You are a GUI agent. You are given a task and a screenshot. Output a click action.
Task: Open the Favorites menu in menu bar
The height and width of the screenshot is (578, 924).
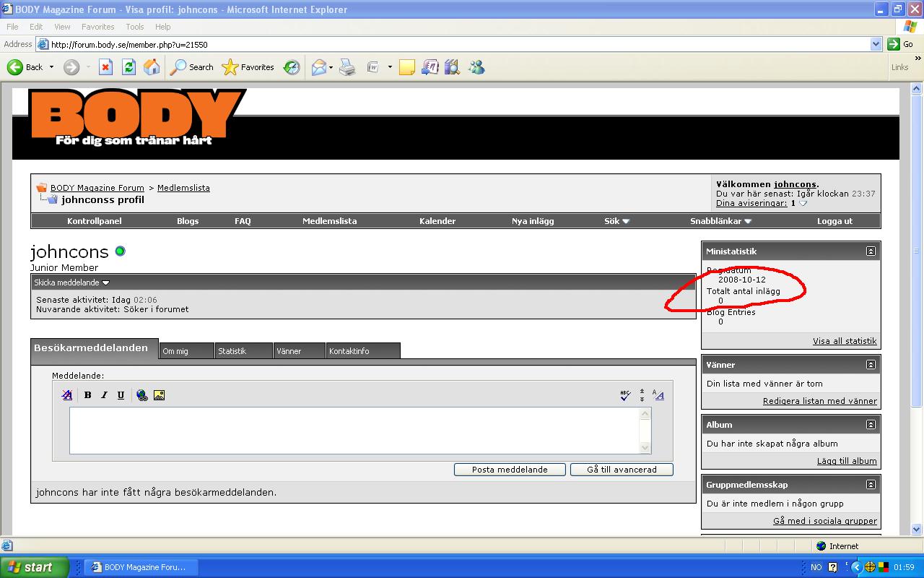97,27
